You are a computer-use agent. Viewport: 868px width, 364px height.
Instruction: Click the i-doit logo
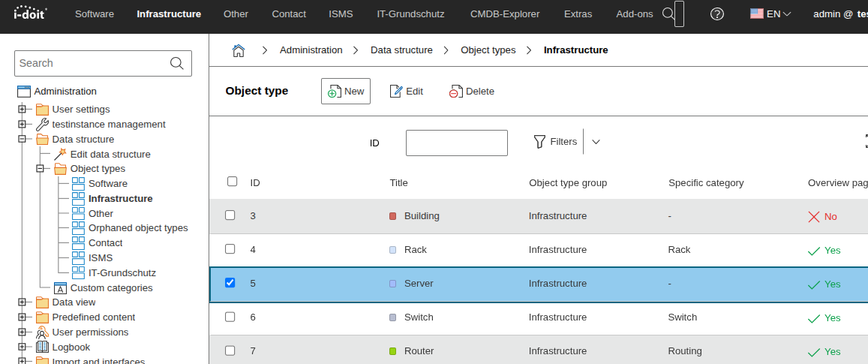[29, 14]
